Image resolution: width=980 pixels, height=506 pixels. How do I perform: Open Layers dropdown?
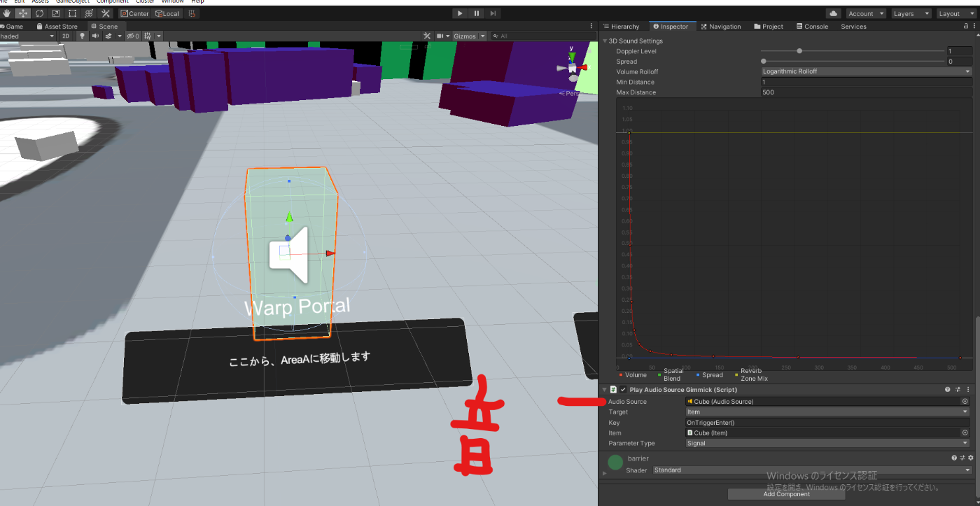(x=911, y=13)
